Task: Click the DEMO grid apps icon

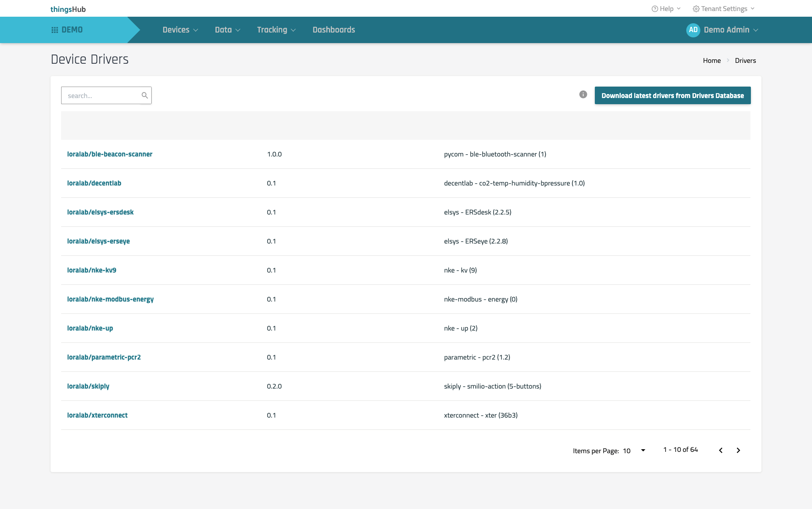Action: click(55, 30)
